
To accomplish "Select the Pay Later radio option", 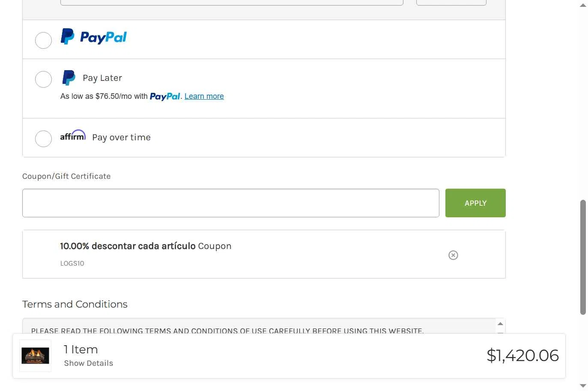I will pos(43,79).
